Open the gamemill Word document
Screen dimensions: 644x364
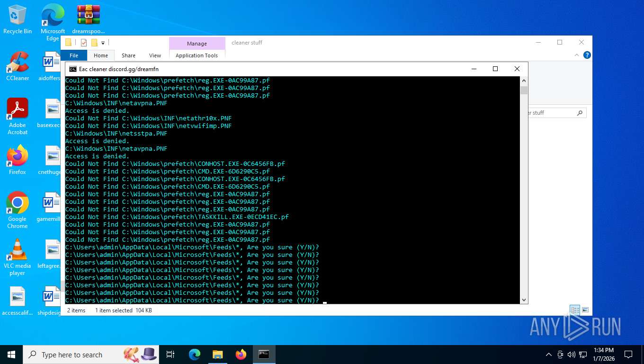pyautogui.click(x=49, y=207)
